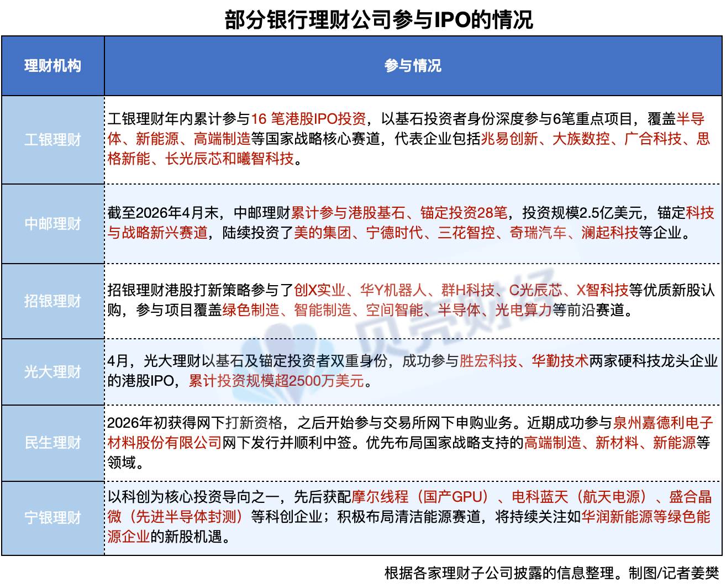The height and width of the screenshot is (588, 726).
Task: Click the text 电科蓝天（航天电源）
Action: [580, 497]
